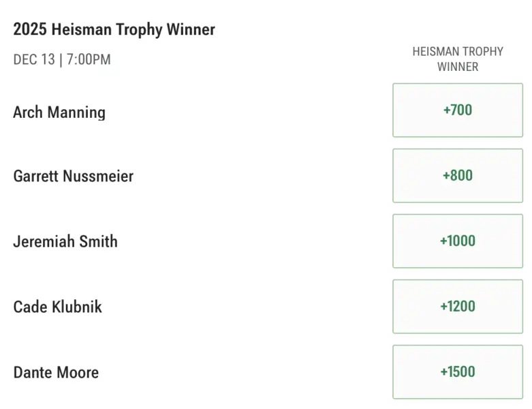Click the +700 odds button
The image size is (532, 409).
(x=457, y=110)
